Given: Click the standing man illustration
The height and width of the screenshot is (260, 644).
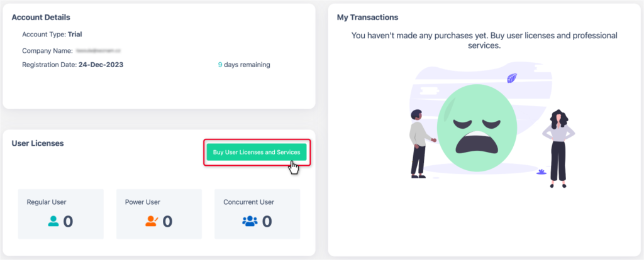Looking at the screenshot, I should pos(418,143).
